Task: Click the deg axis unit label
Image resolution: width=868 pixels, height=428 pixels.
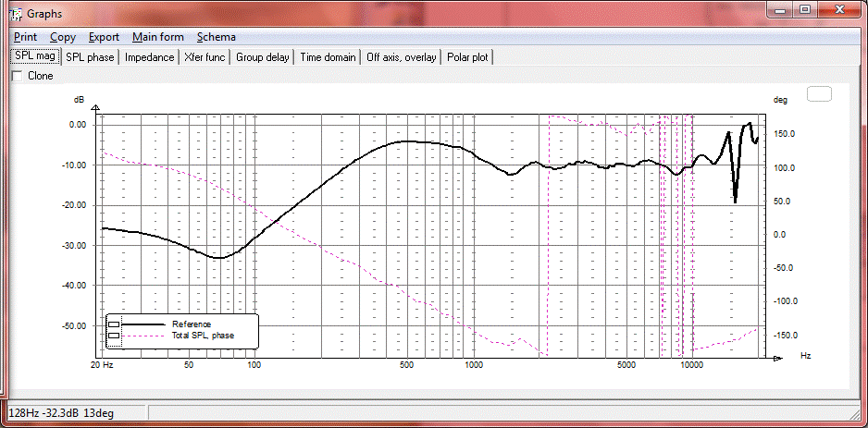Action: pos(779,100)
